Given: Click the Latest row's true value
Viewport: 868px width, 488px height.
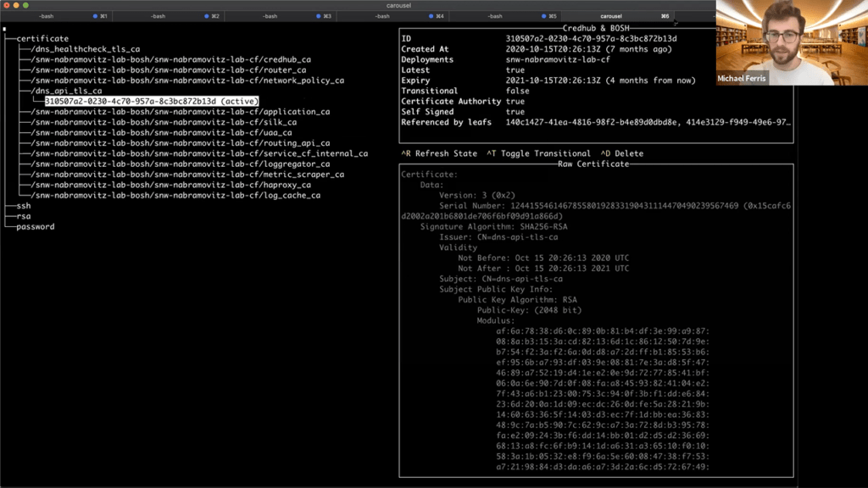Looking at the screenshot, I should 515,70.
